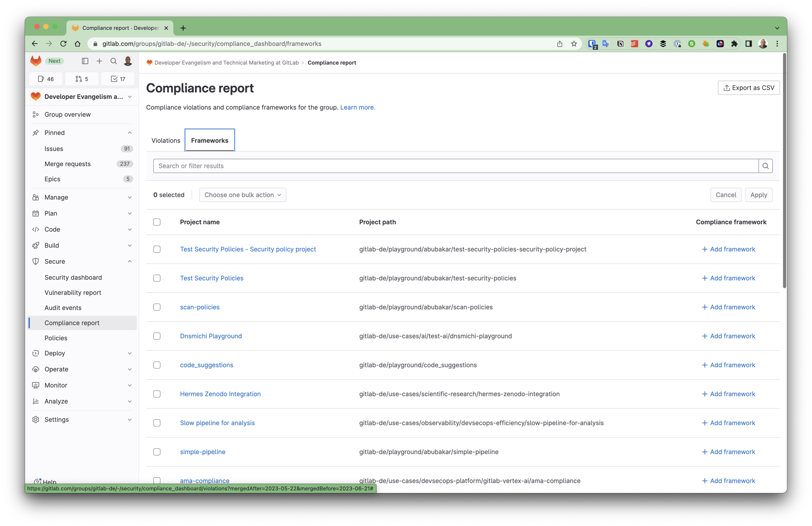
Task: Reload the page with the refresh icon
Action: click(x=63, y=44)
